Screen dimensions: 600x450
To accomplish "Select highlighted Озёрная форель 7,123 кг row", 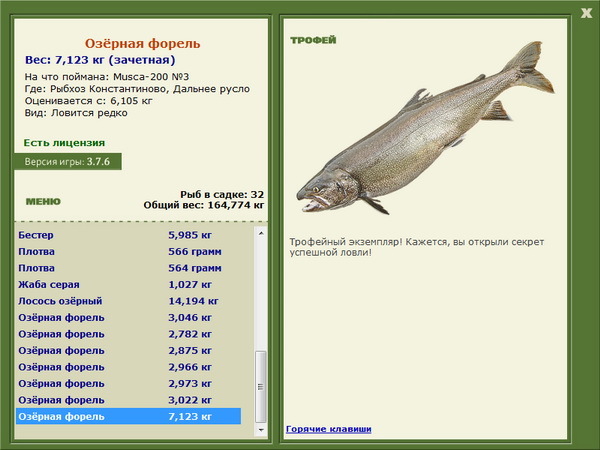I will click(129, 416).
